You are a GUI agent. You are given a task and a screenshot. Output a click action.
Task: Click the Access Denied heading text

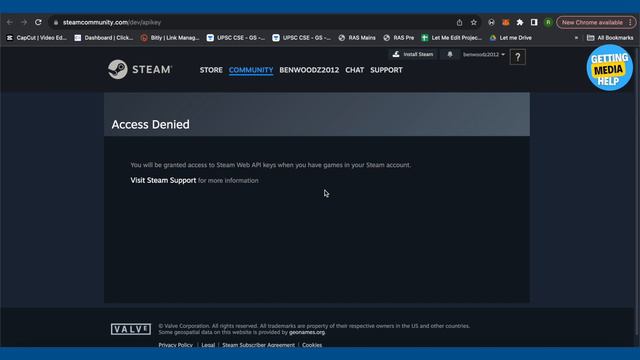click(x=150, y=124)
